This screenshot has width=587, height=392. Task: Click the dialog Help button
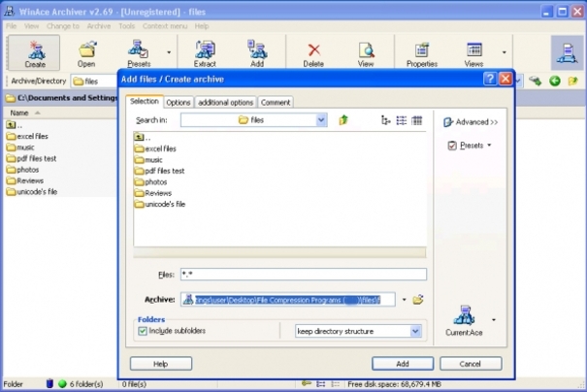[x=161, y=364]
